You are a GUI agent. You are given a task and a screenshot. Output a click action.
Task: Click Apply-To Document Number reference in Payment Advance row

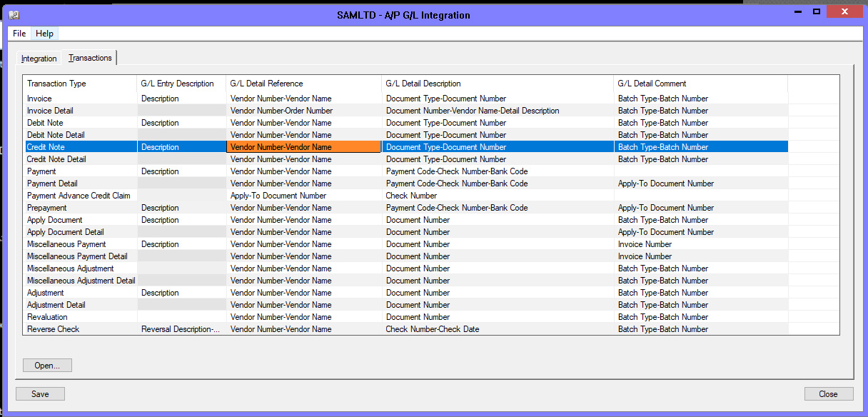tap(304, 196)
